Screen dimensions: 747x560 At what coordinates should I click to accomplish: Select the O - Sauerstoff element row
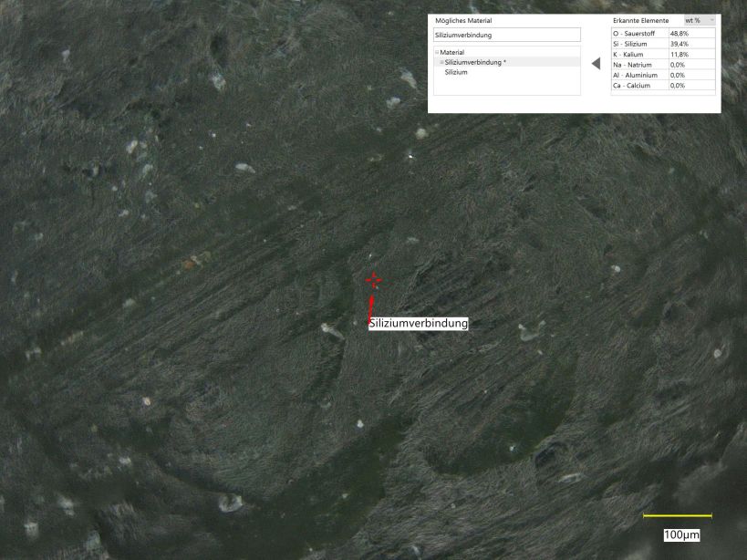click(638, 33)
